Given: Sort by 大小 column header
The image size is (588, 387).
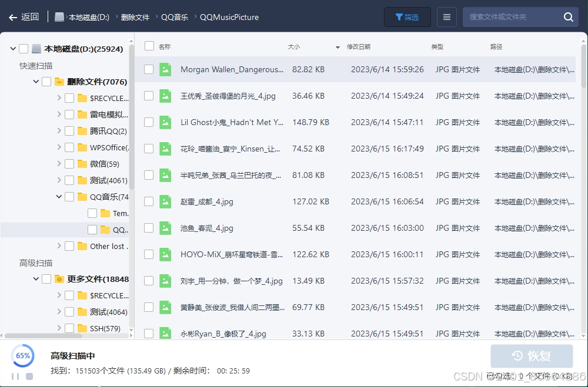Looking at the screenshot, I should pyautogui.click(x=293, y=47).
